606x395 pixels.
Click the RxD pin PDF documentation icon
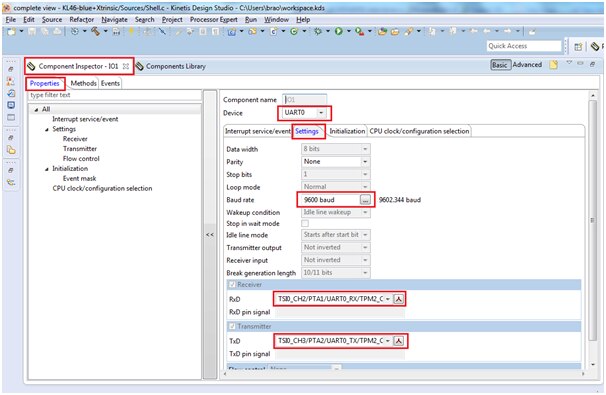tap(398, 299)
